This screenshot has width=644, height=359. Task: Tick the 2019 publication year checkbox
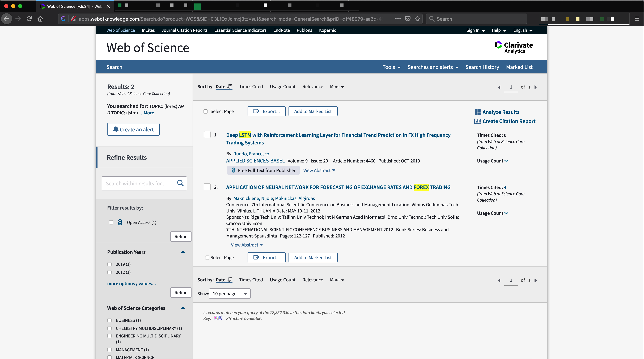109,264
